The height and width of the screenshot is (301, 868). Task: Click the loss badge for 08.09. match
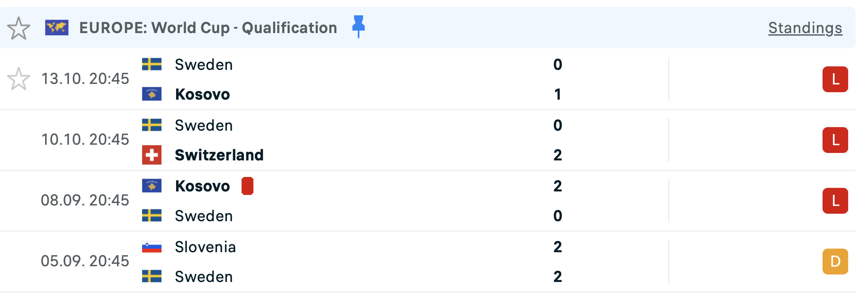pos(835,201)
